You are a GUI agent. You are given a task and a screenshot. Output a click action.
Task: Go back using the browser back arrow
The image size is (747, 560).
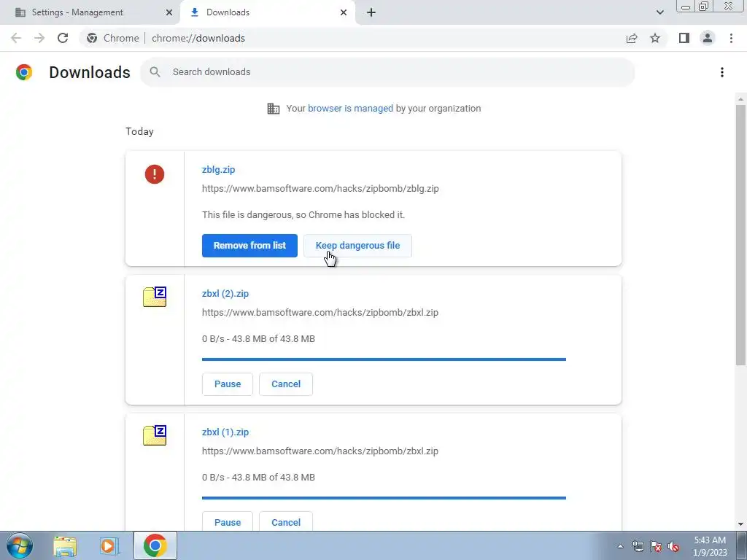point(16,38)
